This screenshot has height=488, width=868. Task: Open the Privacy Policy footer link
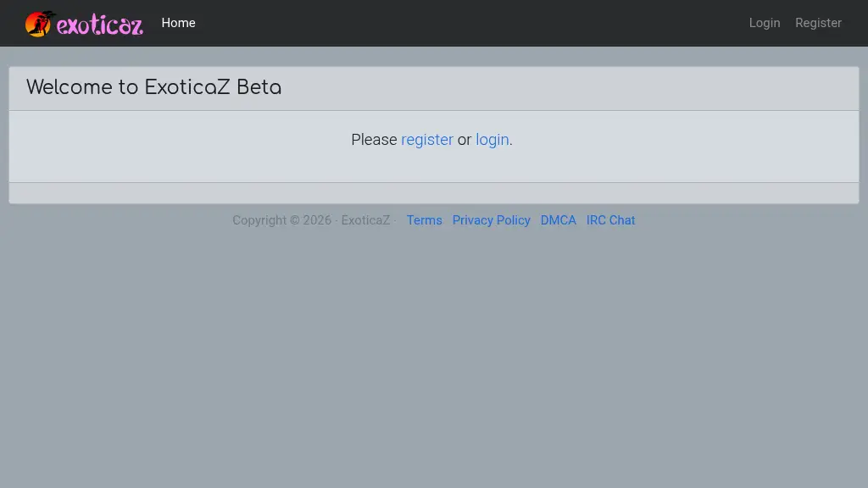491,220
